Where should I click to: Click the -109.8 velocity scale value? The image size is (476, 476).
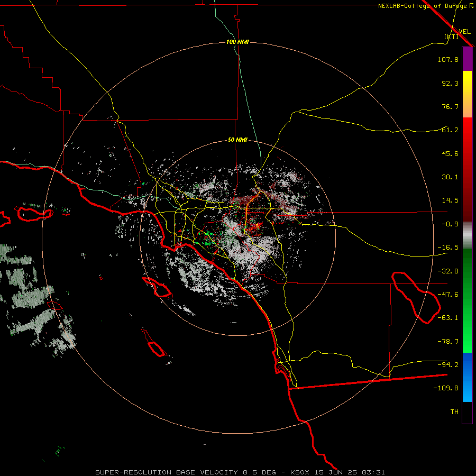click(446, 388)
